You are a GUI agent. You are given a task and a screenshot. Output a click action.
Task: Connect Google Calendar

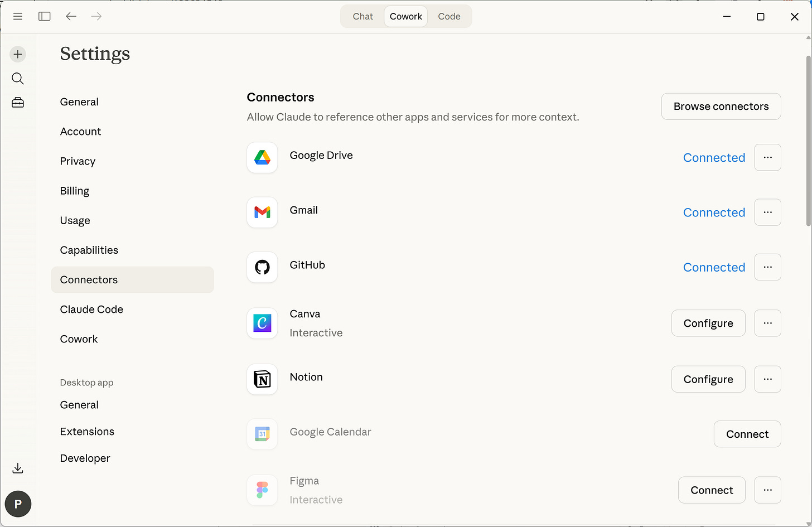point(747,434)
